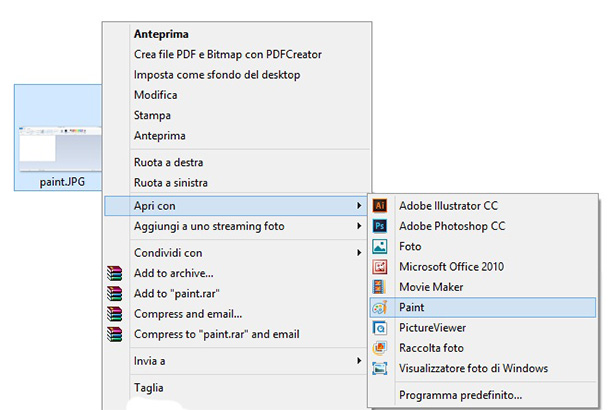Viewport: 610px width, 410px height.
Task: Click the Foto app icon
Action: [380, 246]
